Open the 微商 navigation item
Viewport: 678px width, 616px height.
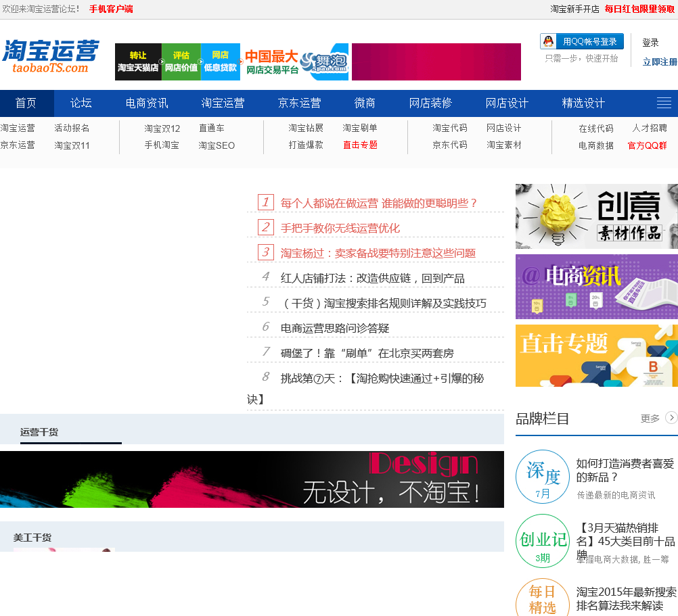(x=365, y=103)
